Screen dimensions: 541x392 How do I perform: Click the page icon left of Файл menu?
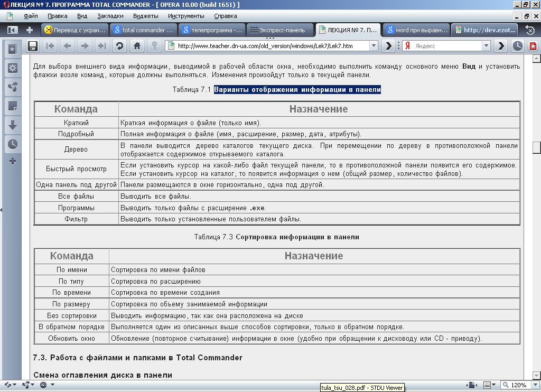tap(10, 16)
